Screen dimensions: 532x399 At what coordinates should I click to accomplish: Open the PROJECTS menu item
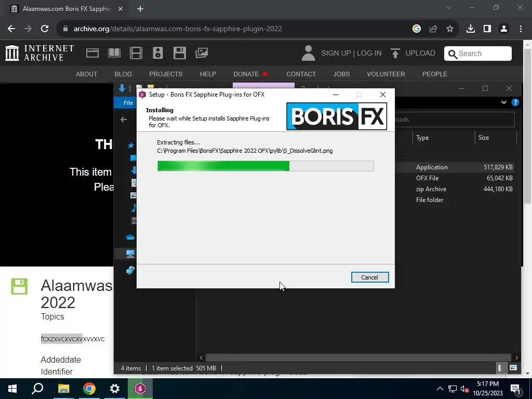[166, 74]
